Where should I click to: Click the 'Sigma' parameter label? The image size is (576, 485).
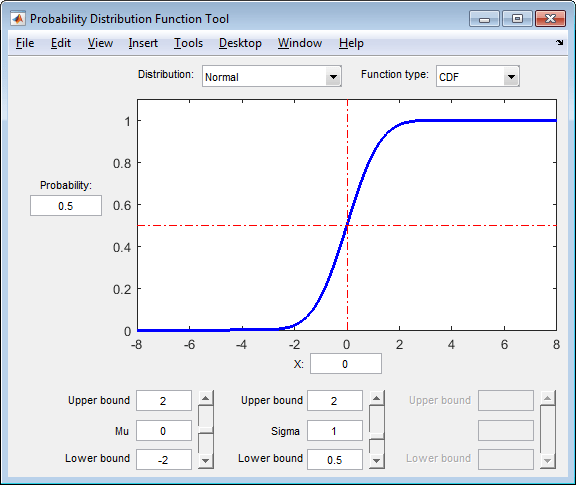tap(285, 431)
